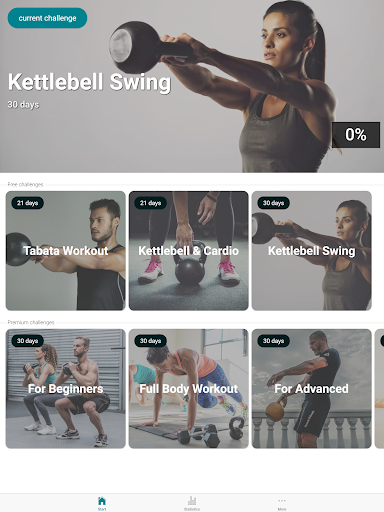Screen dimensions: 384x512
Task: Open the Statistics bar chart icon
Action: (192, 503)
